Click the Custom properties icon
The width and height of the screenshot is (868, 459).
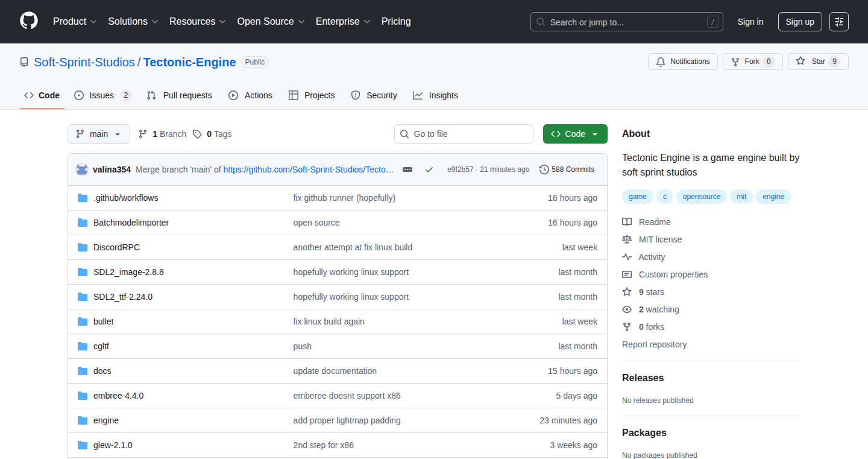pyautogui.click(x=627, y=274)
